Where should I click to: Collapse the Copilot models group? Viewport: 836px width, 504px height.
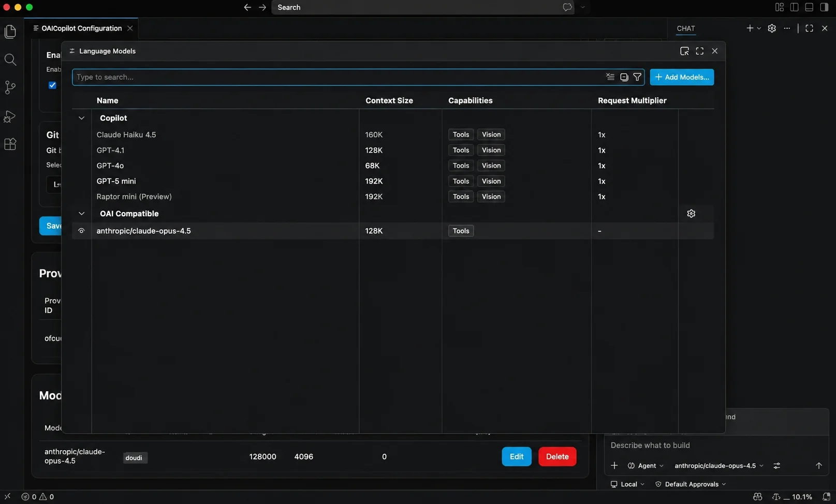tap(81, 118)
